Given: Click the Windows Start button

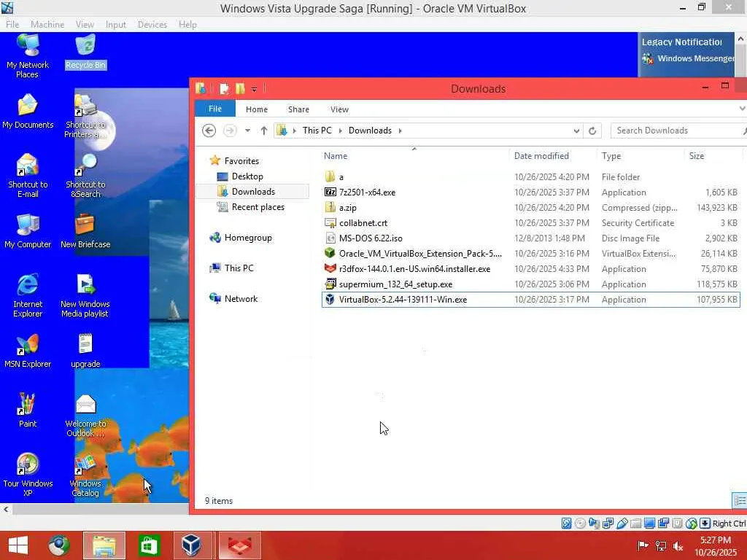Looking at the screenshot, I should coord(18,545).
